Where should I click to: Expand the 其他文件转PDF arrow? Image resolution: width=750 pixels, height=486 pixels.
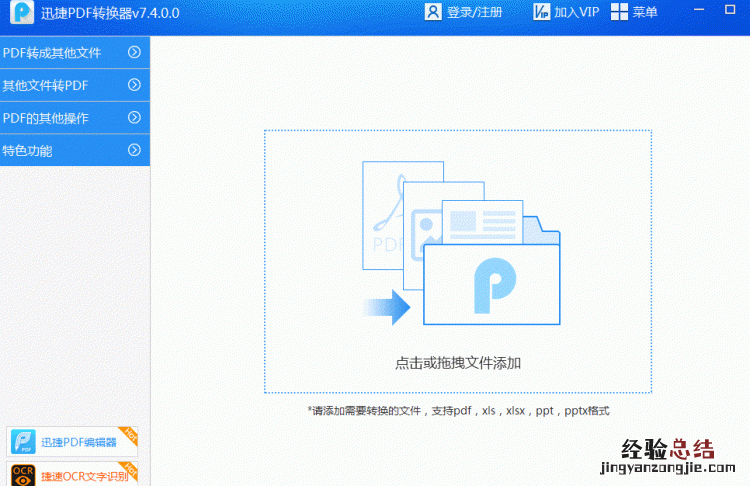[134, 85]
